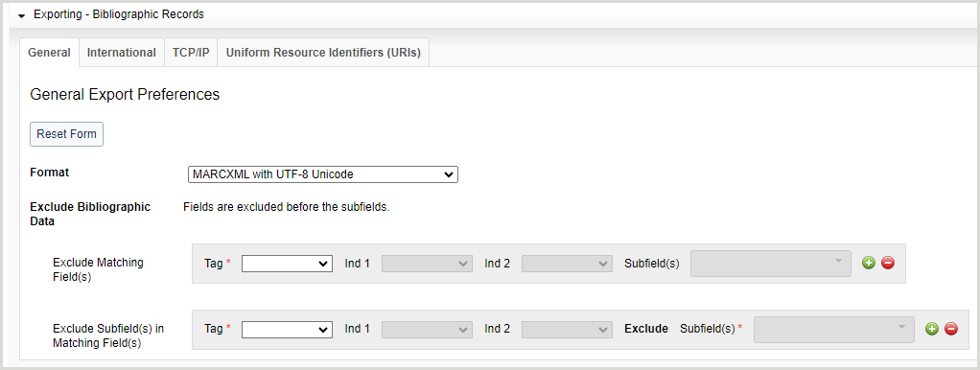
Task: Remove the Exclude Matching Field(s) row
Action: [x=888, y=264]
